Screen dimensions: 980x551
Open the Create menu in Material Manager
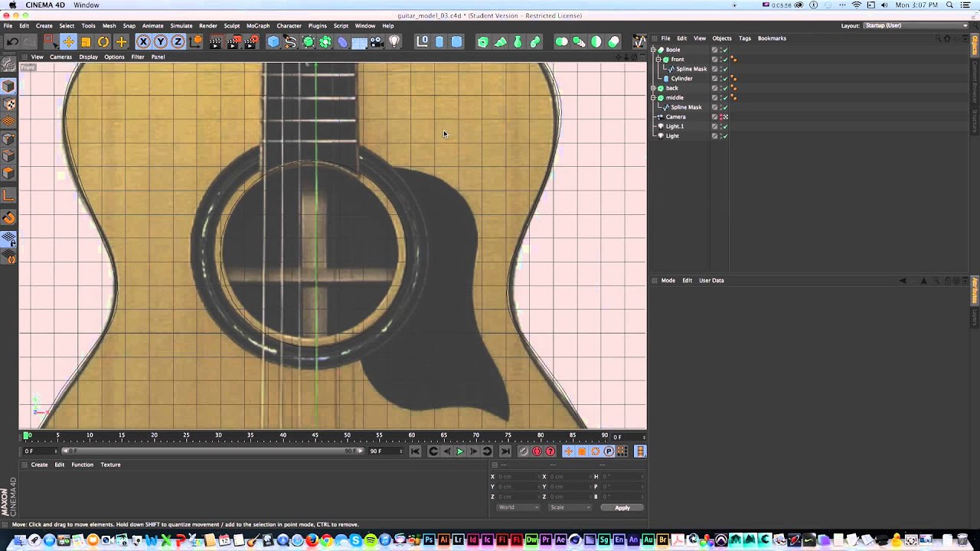[x=39, y=465]
